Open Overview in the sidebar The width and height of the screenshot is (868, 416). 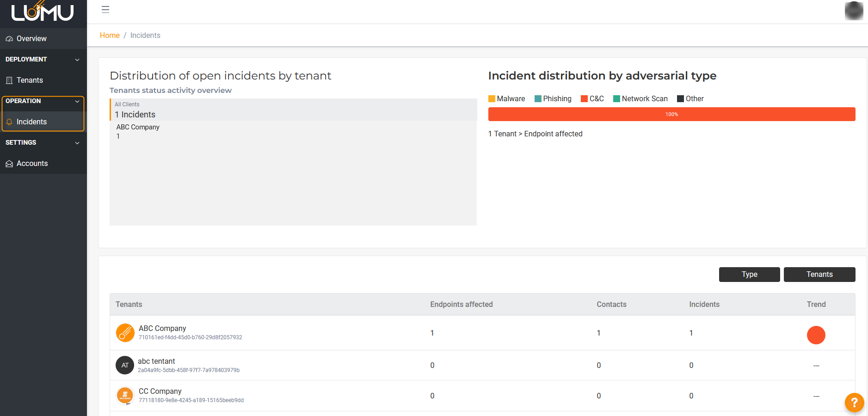click(x=31, y=39)
